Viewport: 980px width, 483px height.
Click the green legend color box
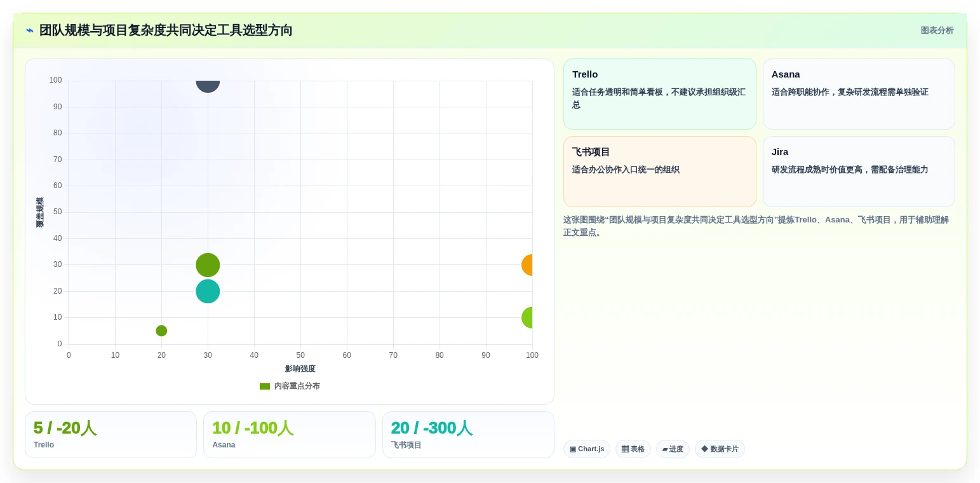[265, 386]
